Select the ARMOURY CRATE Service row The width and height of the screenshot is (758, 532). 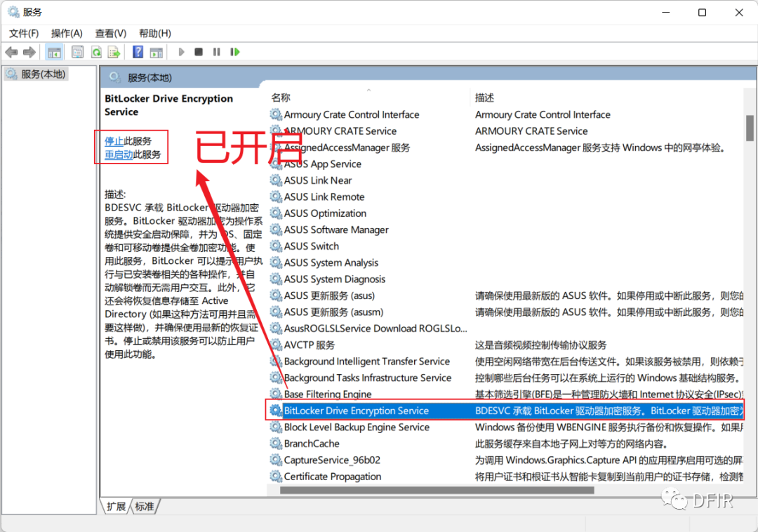point(506,131)
